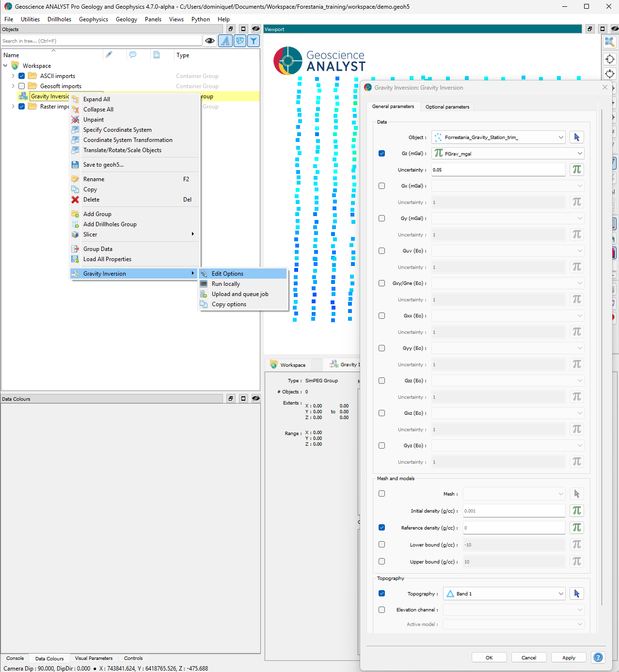Uncheck the Reference density checkbox
This screenshot has height=672, width=619.
[x=382, y=528]
